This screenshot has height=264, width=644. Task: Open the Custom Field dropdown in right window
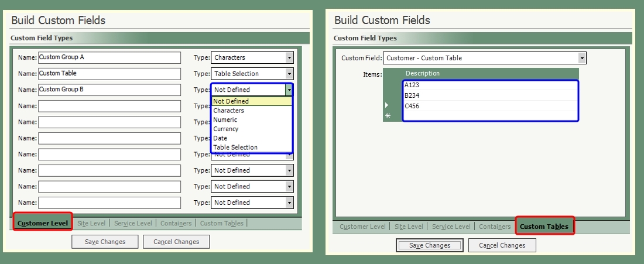pyautogui.click(x=582, y=59)
